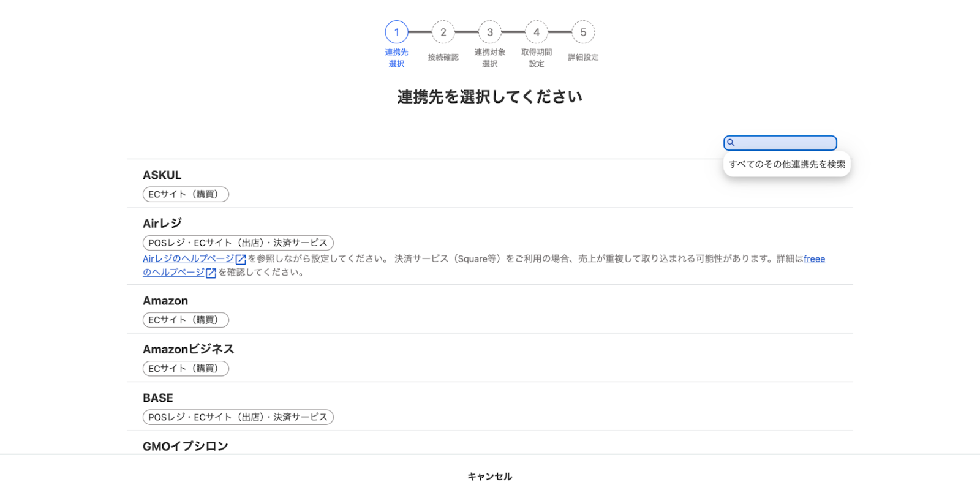Screen dimensions: 980x498
Task: Focus the integration search input field
Action: click(780, 143)
